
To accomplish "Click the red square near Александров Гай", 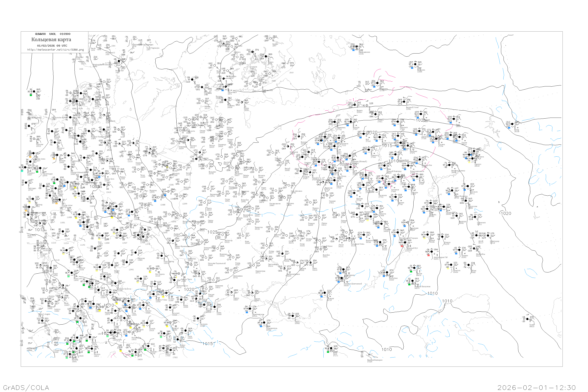I will [428, 255].
